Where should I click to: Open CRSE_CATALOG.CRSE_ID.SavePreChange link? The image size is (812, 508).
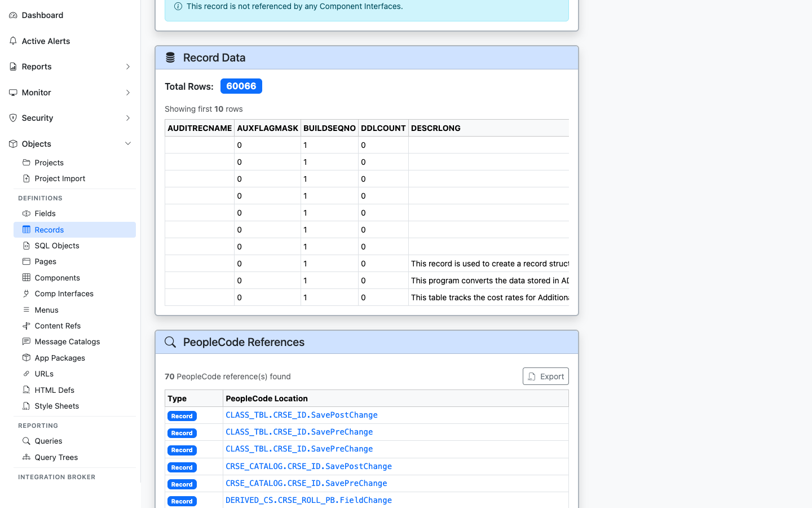pos(306,483)
